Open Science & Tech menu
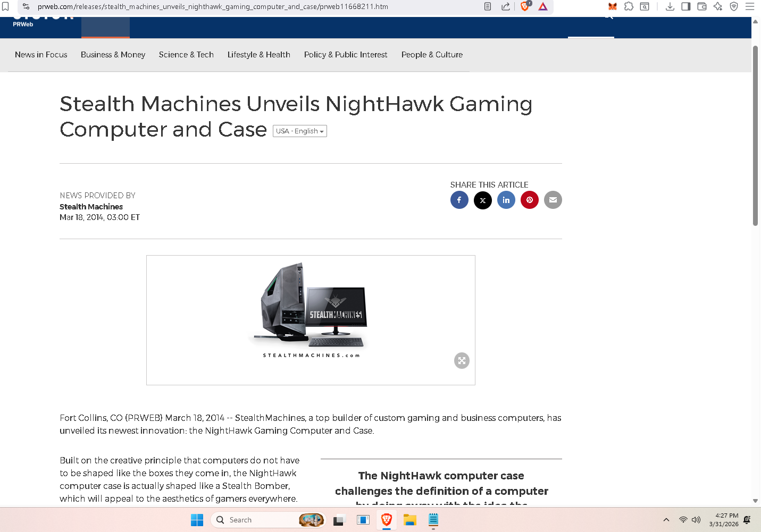This screenshot has width=761, height=532. (186, 55)
